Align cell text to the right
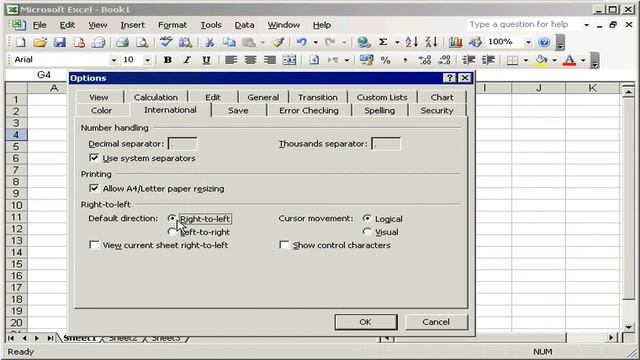Image resolution: width=640 pixels, height=360 pixels. pos(270,60)
